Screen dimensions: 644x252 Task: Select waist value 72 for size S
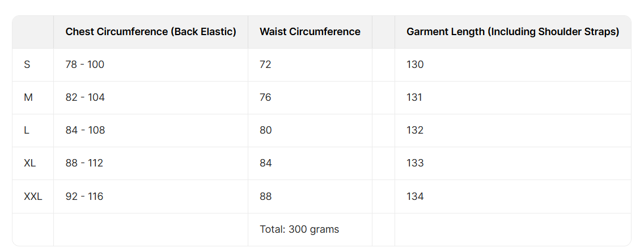pos(265,65)
